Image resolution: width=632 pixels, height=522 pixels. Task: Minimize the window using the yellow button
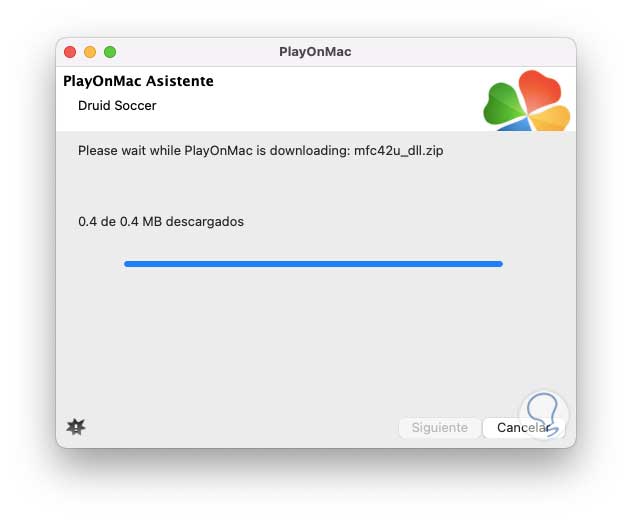click(x=90, y=52)
